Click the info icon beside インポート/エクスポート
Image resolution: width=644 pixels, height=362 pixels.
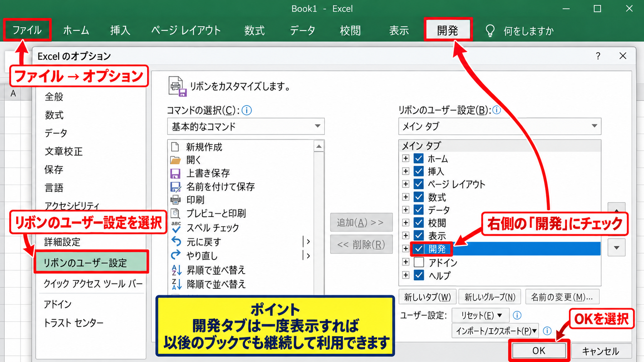click(x=547, y=331)
